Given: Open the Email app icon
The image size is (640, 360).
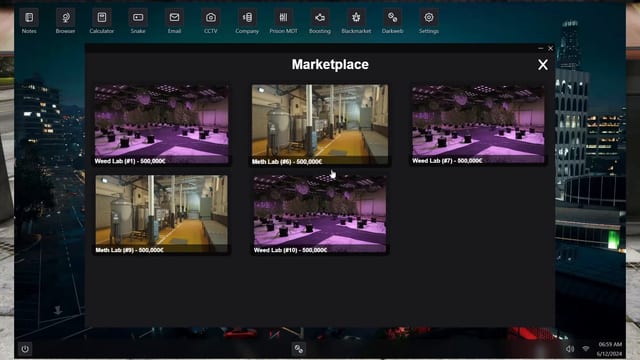Looking at the screenshot, I should pos(174,18).
